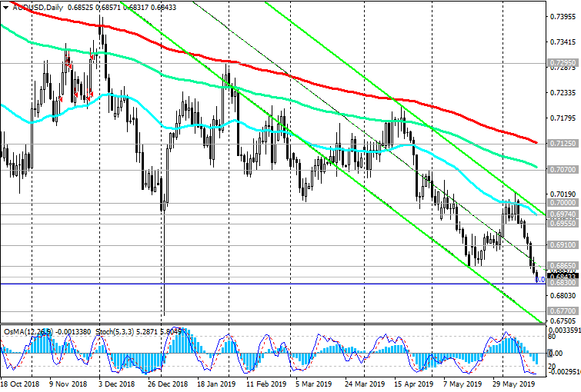Image resolution: width=581 pixels, height=392 pixels.
Task: Click the 0.69100 horizontal level label
Action: pos(563,245)
